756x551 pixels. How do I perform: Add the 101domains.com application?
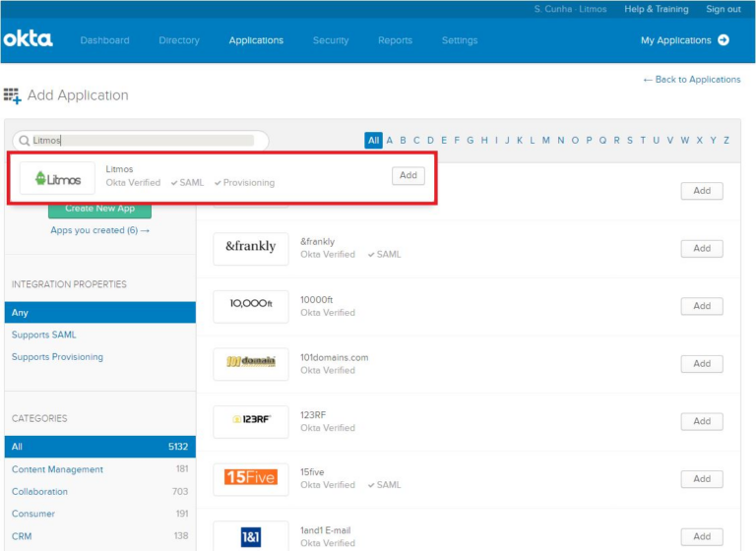pyautogui.click(x=702, y=364)
